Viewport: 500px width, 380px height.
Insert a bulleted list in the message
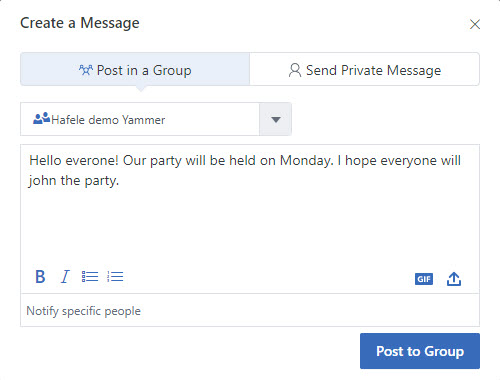(x=90, y=277)
